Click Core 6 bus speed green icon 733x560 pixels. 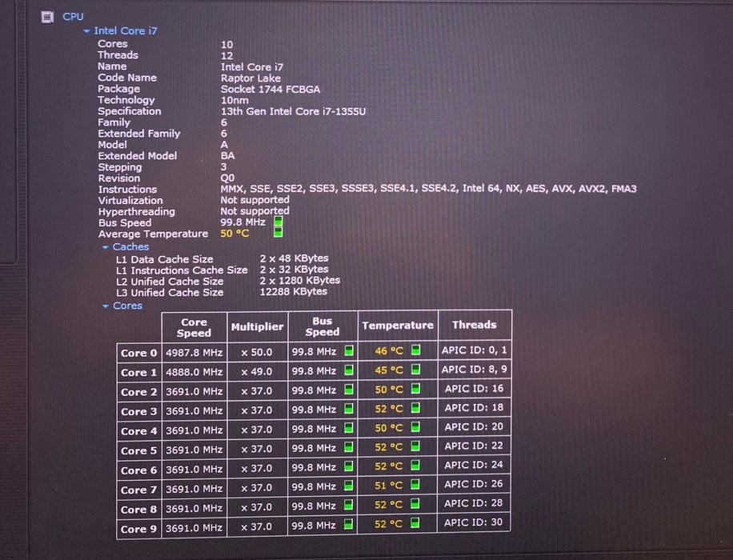click(x=349, y=466)
